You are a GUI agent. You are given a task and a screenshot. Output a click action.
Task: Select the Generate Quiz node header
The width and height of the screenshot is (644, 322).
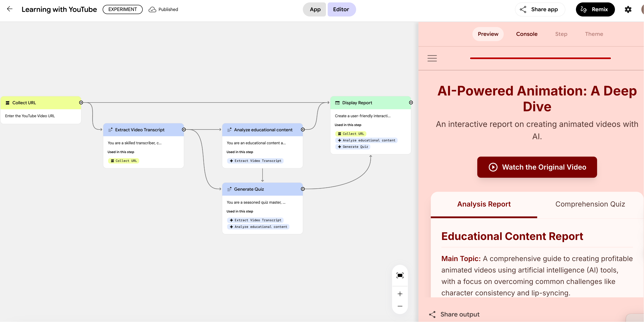(x=263, y=189)
